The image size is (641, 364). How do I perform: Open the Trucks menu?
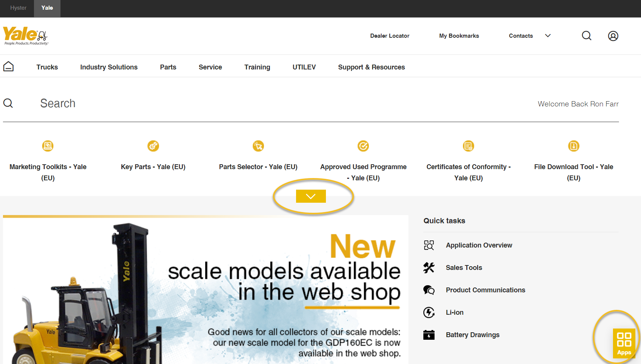[x=47, y=67]
